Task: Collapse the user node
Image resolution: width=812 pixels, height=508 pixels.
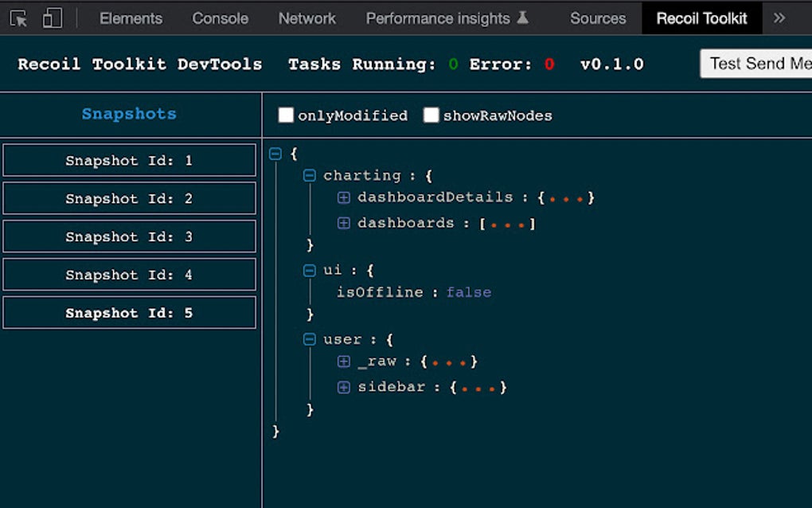Action: [x=310, y=339]
